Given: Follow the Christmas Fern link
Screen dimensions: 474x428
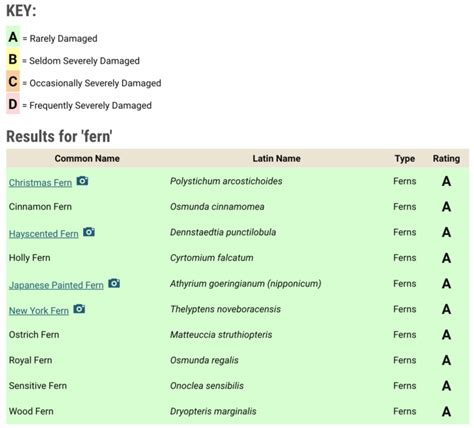Looking at the screenshot, I should pos(40,183).
